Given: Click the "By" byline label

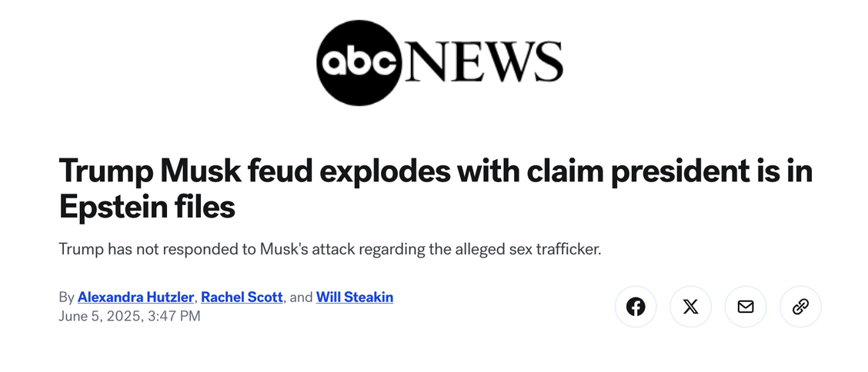Looking at the screenshot, I should pyautogui.click(x=66, y=297).
